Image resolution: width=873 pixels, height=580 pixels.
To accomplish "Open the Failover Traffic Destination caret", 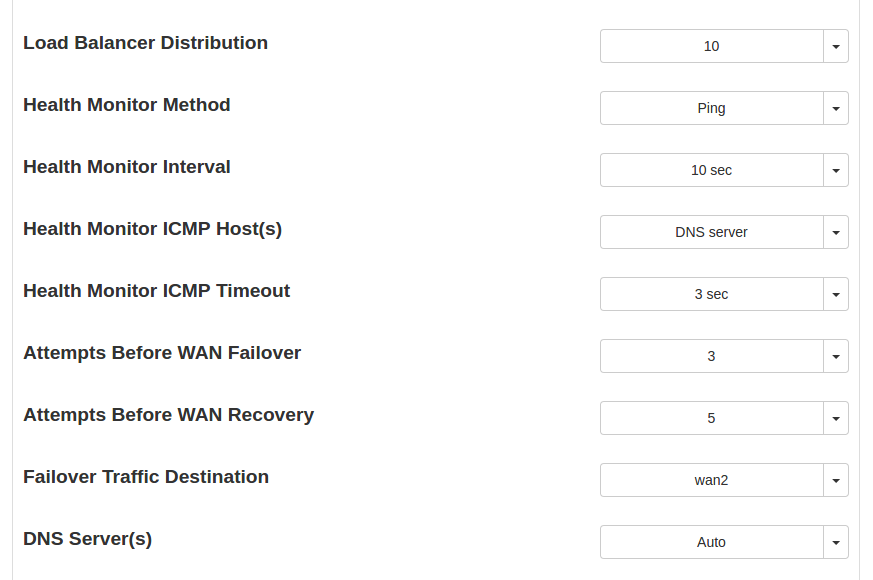I will tap(836, 480).
